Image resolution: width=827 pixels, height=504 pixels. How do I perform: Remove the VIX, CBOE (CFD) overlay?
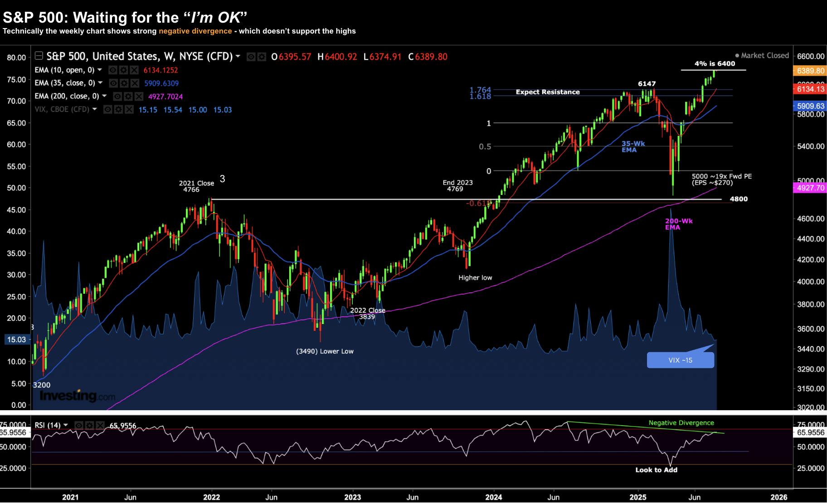[x=129, y=110]
